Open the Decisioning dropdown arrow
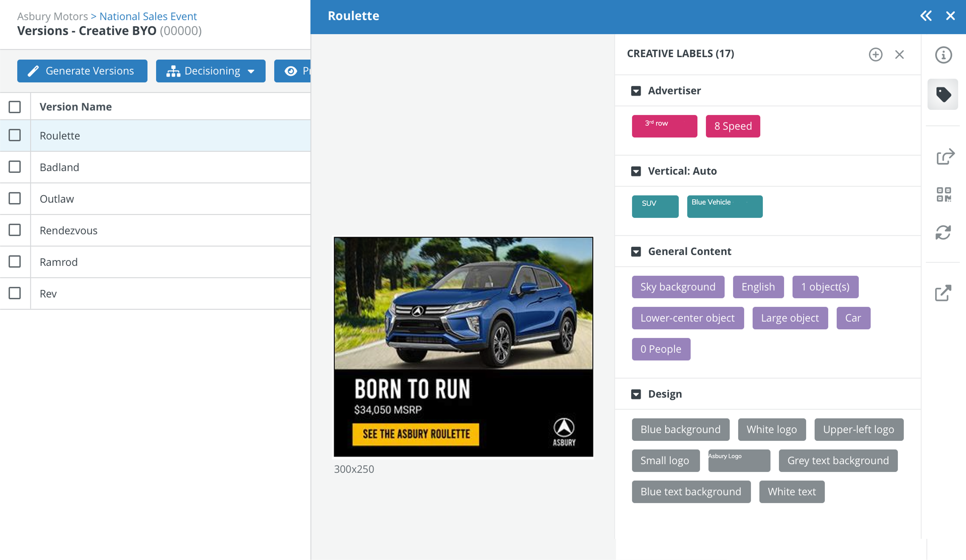Screen dimensions: 966x560 coord(251,72)
